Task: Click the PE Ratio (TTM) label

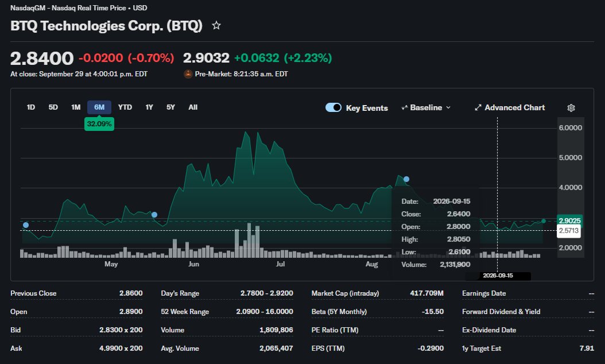Action: (335, 330)
